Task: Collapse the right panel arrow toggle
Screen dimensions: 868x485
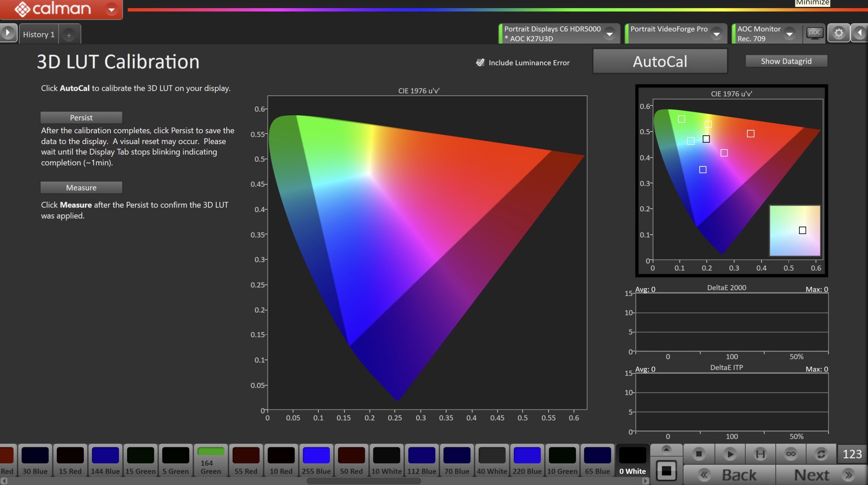Action: click(x=860, y=33)
